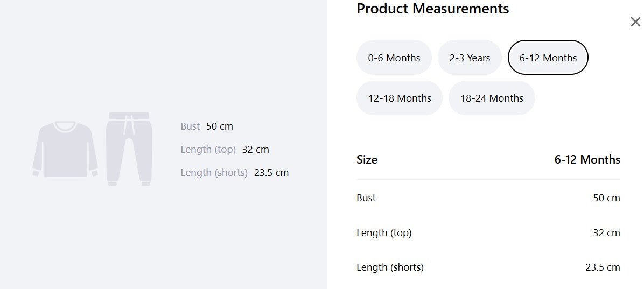Click the 32 cm value in table

click(x=607, y=232)
